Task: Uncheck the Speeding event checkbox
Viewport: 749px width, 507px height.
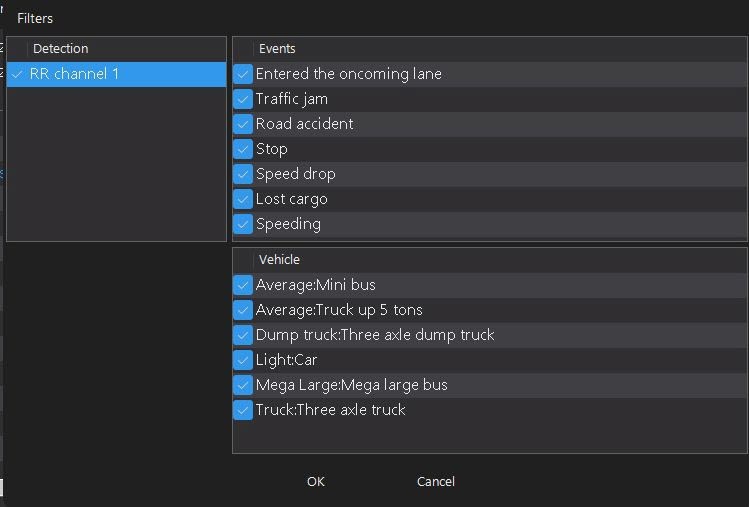Action: (x=243, y=224)
